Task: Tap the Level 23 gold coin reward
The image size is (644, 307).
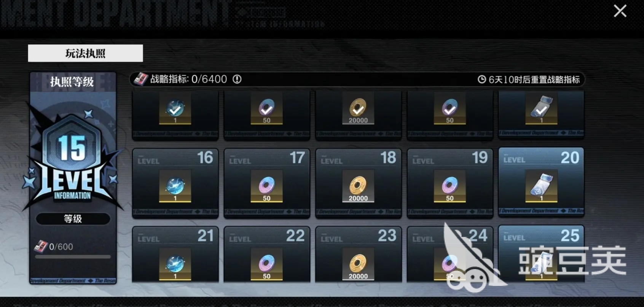Action: click(x=358, y=264)
